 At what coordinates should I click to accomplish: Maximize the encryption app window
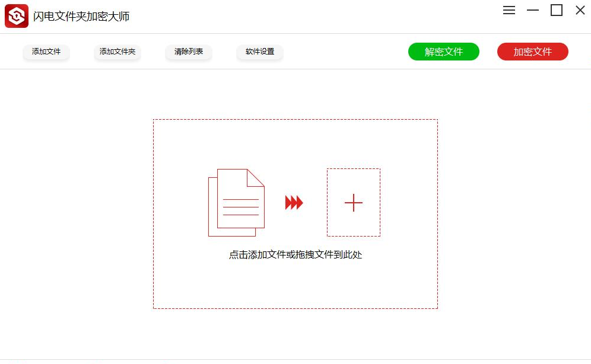tap(557, 10)
